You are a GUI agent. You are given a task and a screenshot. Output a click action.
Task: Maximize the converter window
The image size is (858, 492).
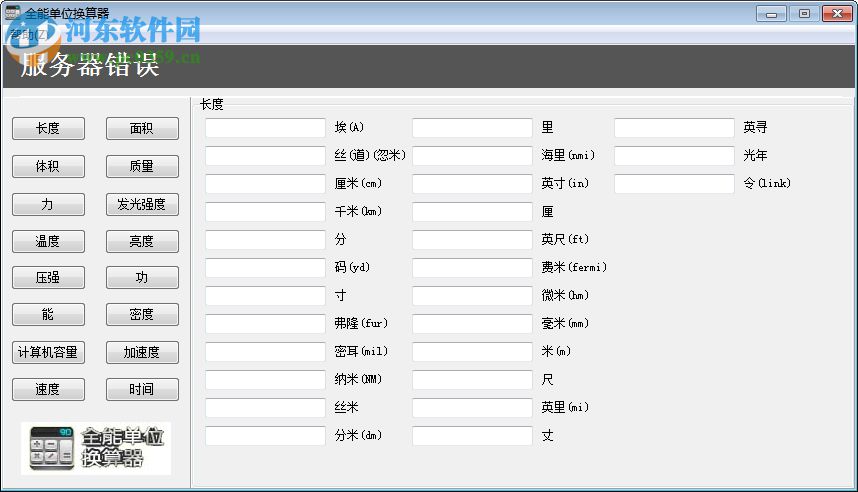click(x=804, y=14)
